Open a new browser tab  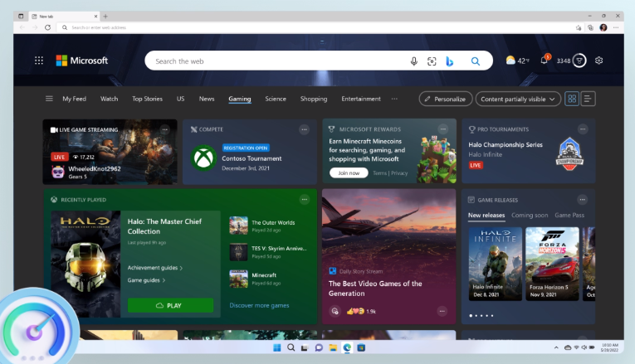[x=105, y=17]
